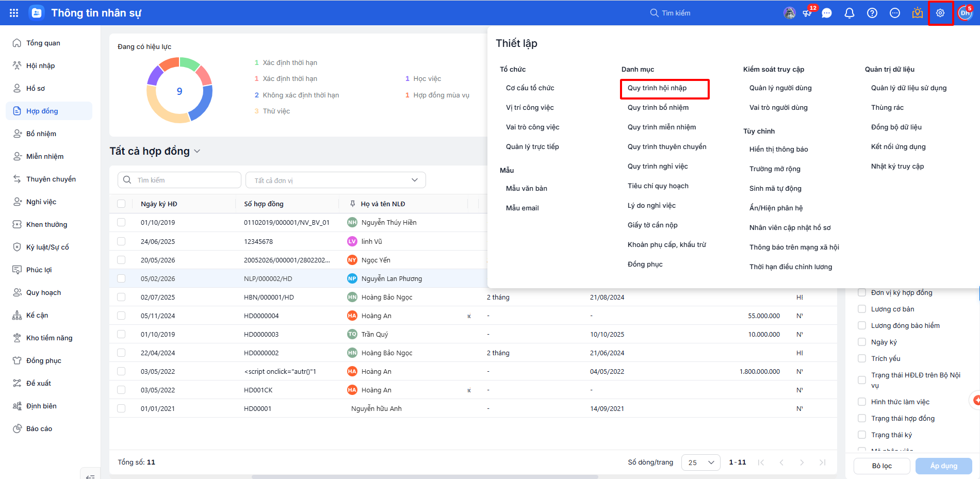Open Thuyên chuyển in sidebar

pos(49,179)
